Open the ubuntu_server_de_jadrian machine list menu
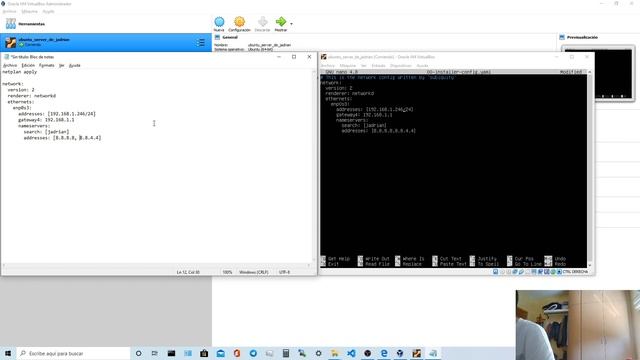The image size is (640, 360). click(200, 42)
